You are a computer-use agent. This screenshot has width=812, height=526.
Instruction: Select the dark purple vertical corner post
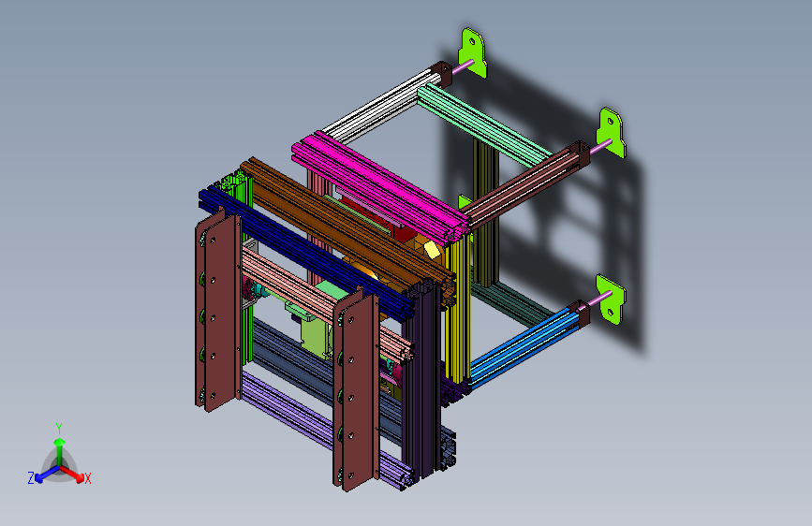(x=422, y=383)
